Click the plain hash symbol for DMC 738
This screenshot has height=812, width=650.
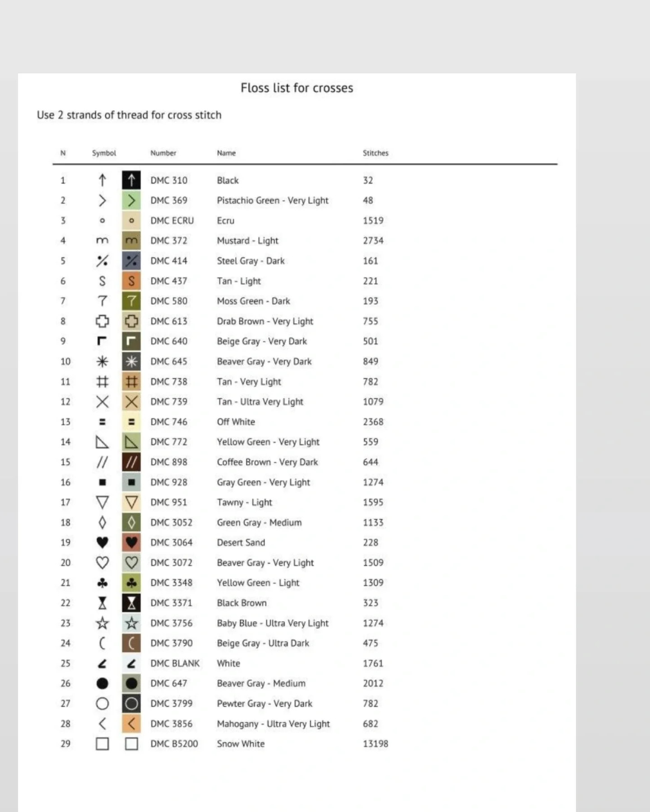102,382
